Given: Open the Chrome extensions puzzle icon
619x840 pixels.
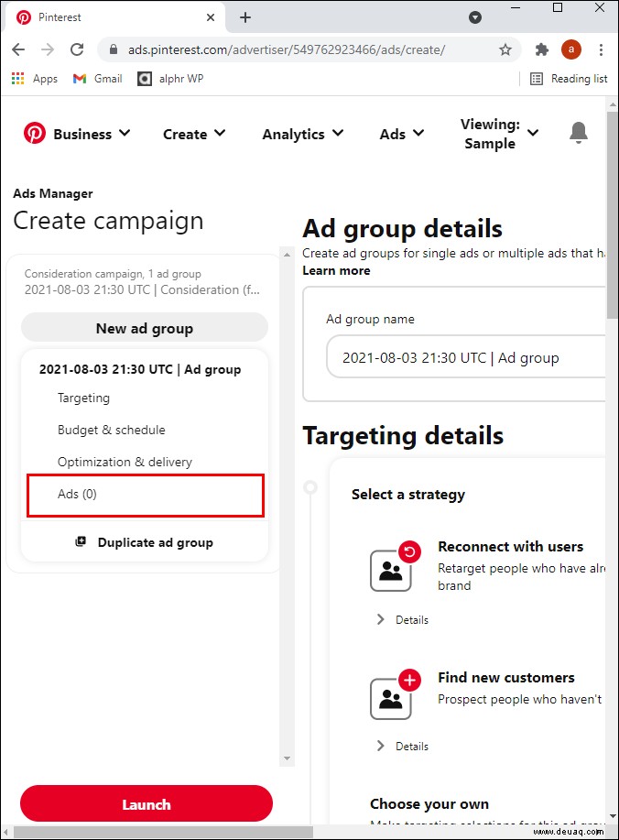Looking at the screenshot, I should pos(542,49).
